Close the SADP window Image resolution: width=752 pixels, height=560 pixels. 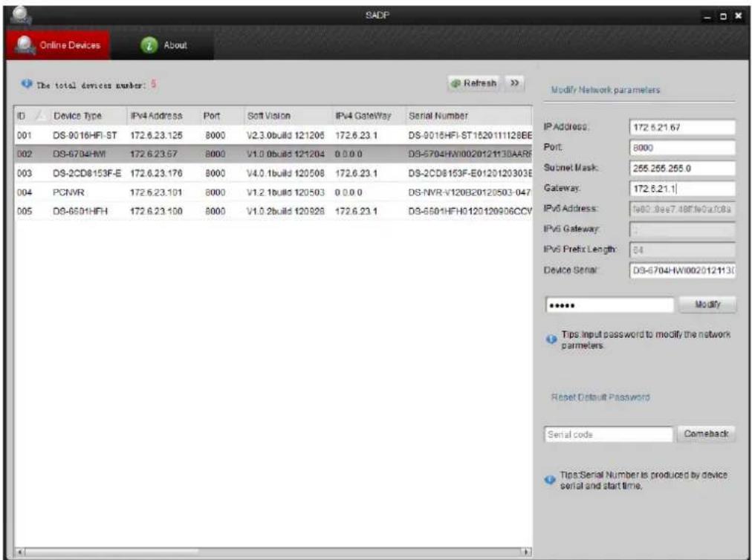738,16
